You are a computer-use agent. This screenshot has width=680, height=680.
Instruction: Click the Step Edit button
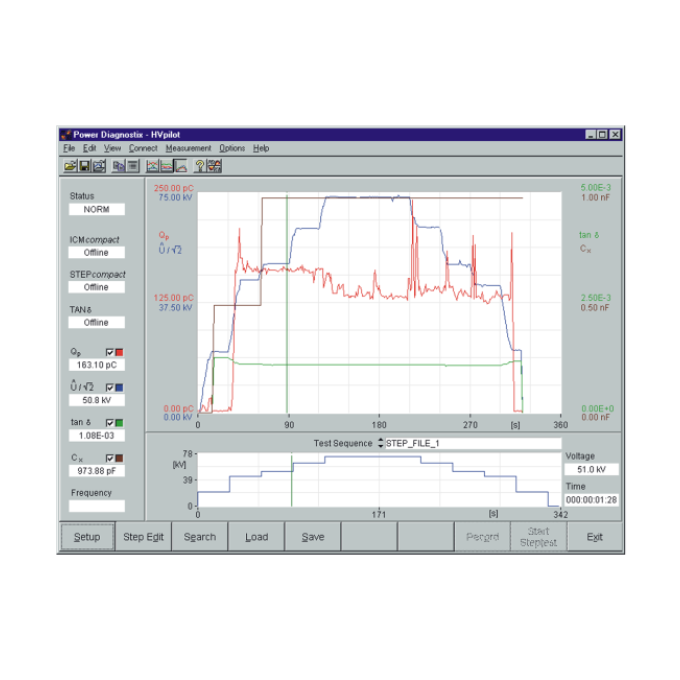(x=143, y=537)
